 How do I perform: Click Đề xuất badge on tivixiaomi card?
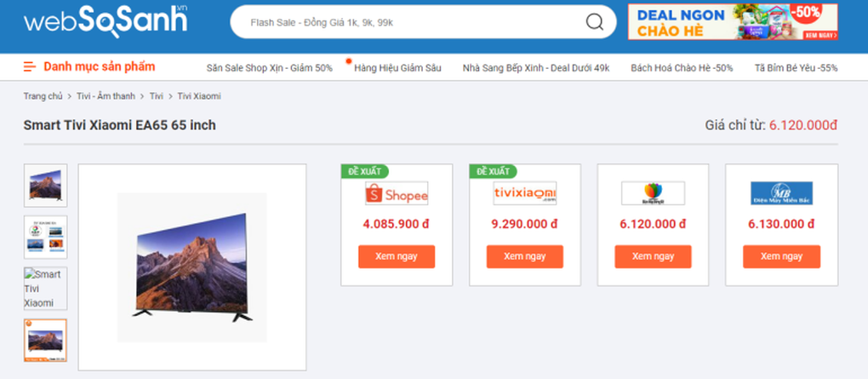click(494, 171)
